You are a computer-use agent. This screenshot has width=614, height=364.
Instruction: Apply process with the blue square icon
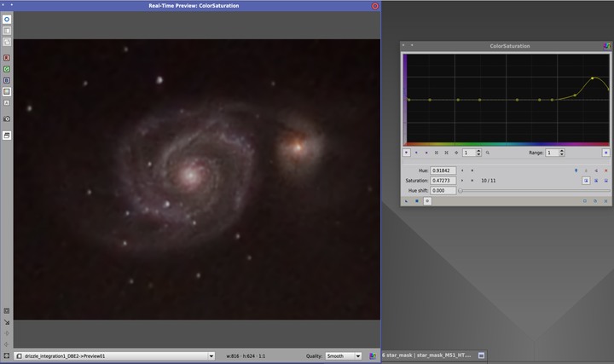click(x=417, y=201)
